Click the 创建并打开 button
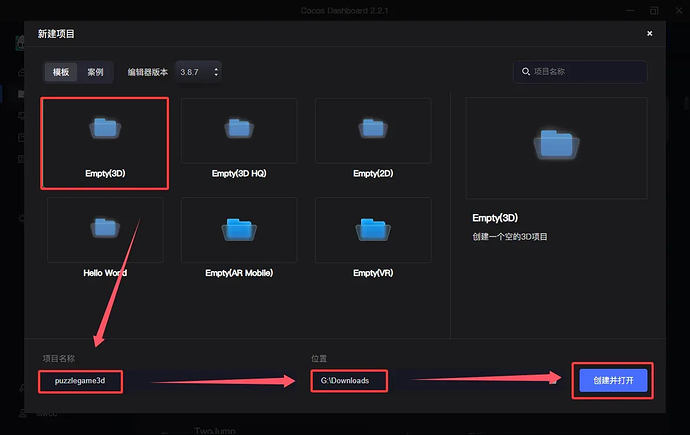The height and width of the screenshot is (435, 690). tap(613, 380)
